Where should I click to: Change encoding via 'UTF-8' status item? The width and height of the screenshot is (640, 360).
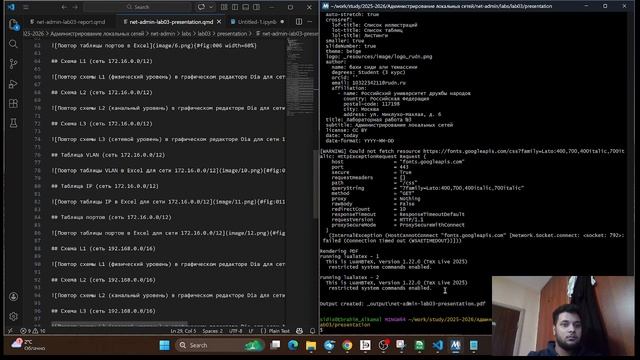[x=236, y=331]
